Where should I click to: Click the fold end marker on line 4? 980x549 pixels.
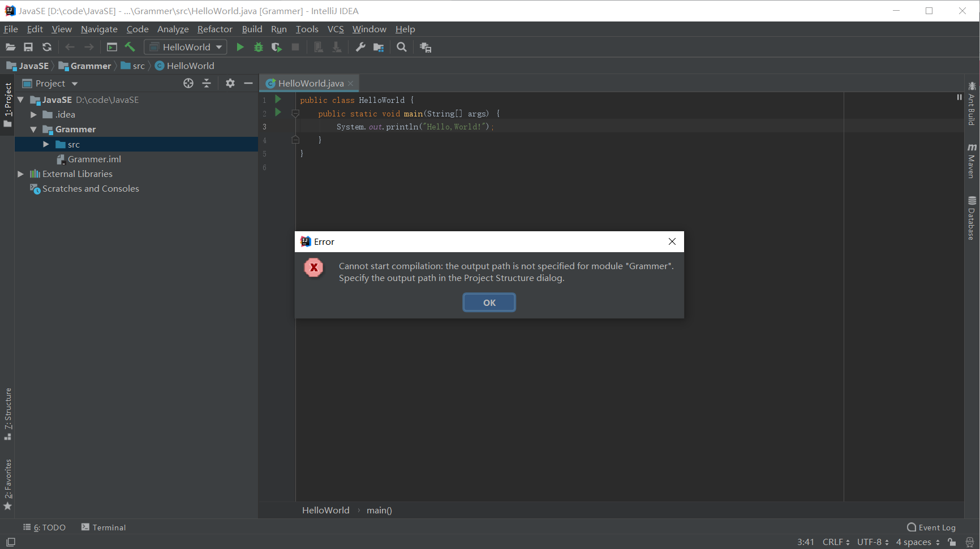295,140
